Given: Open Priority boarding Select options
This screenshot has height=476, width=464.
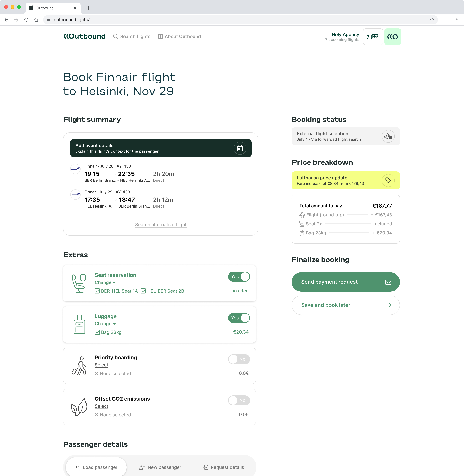Looking at the screenshot, I should [x=101, y=365].
